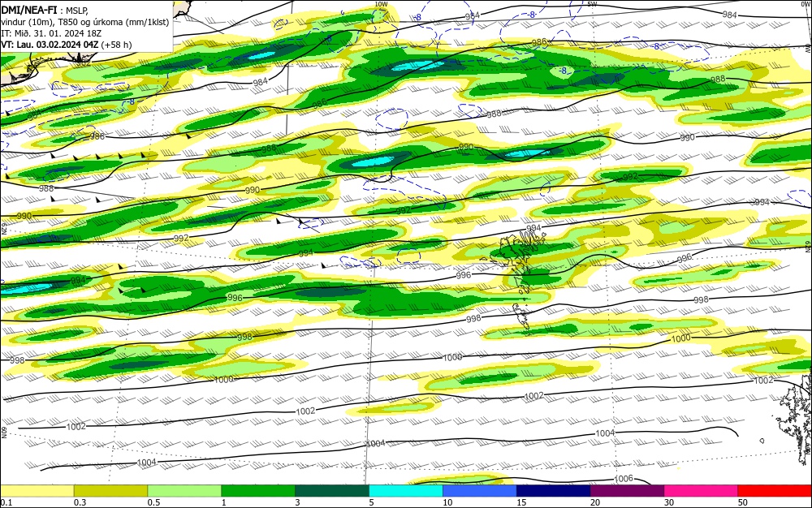
Task: Click the light green 0.5–1 legend swatch
Action: [x=184, y=491]
